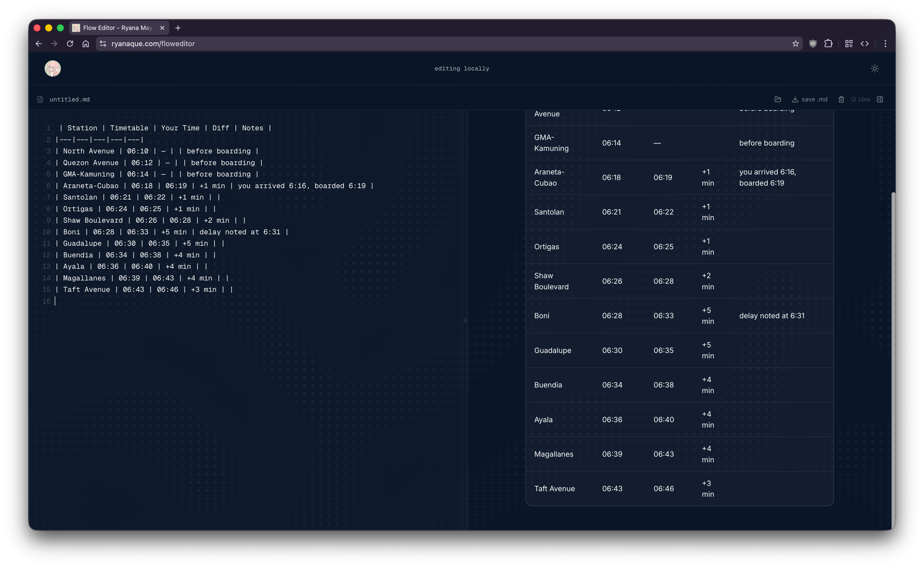Click the profile avatar in the header
Viewport: 924px width, 568px height.
(52, 68)
